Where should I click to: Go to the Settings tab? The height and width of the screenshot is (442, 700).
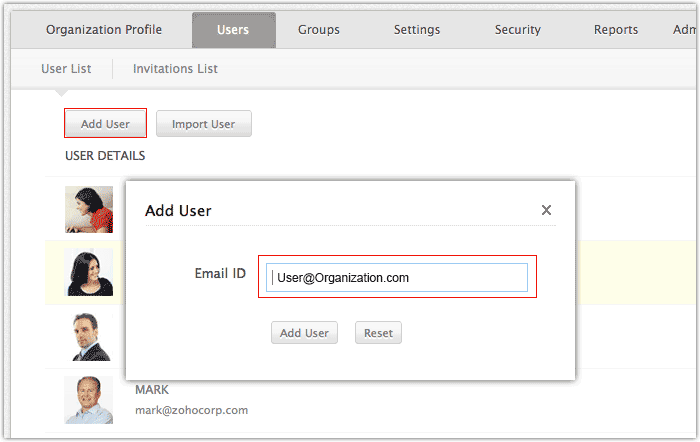(x=416, y=30)
